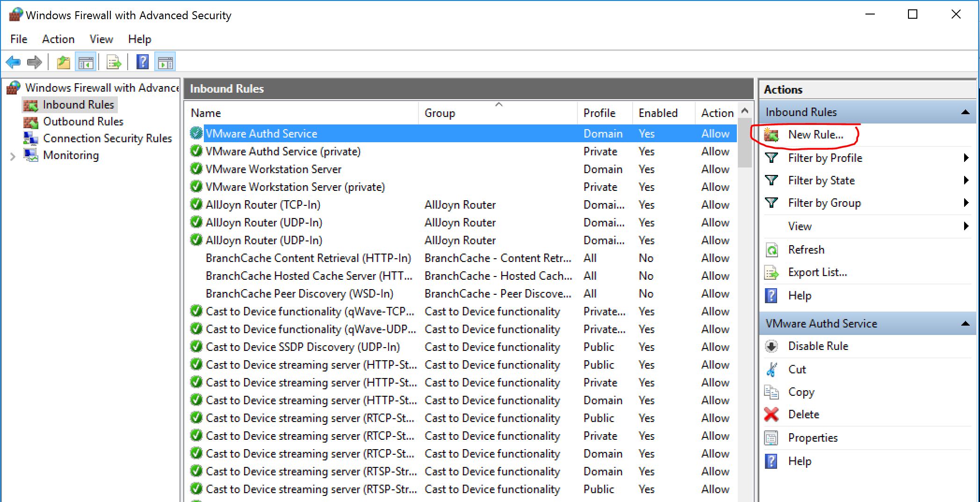This screenshot has width=980, height=502.
Task: Open Filter by Profile submenu arrow
Action: (966, 158)
